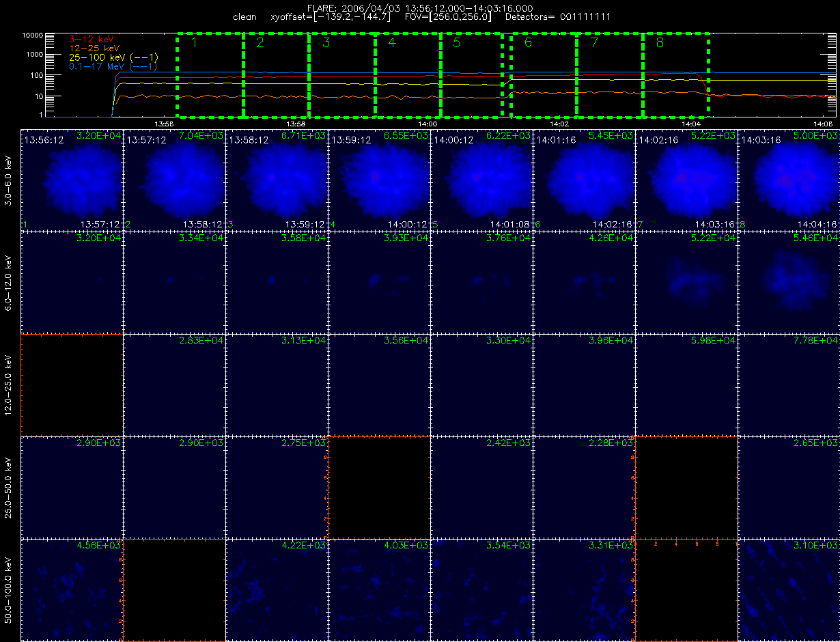Click the end time label '14:01:08'

[x=511, y=224]
